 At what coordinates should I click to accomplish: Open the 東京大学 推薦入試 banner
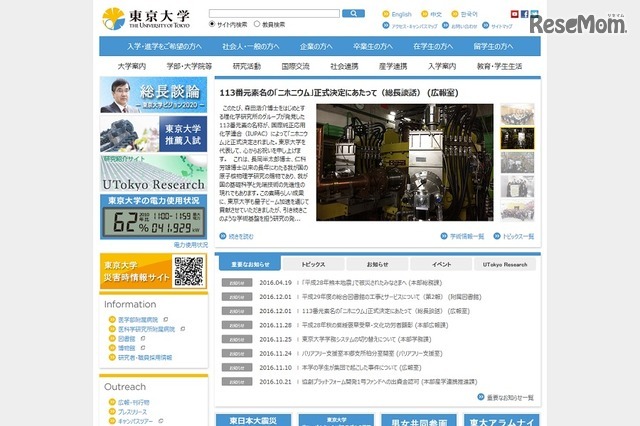(x=153, y=134)
